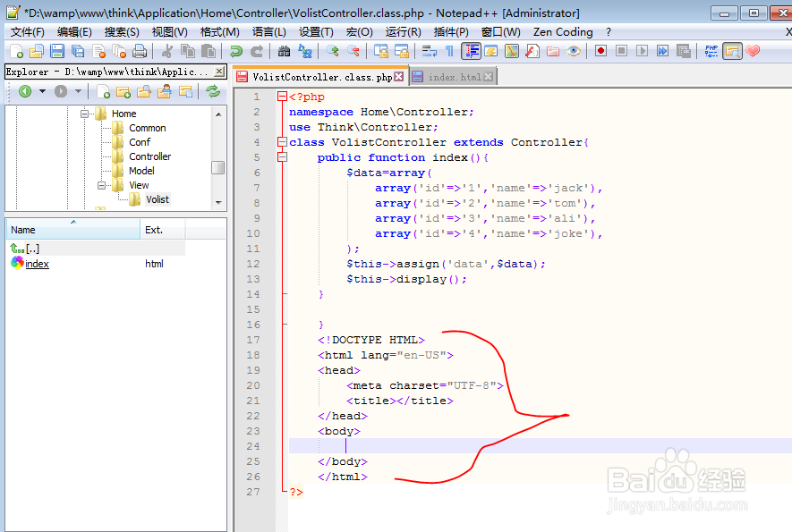
Task: Click the Redo arrow icon
Action: pyautogui.click(x=257, y=51)
